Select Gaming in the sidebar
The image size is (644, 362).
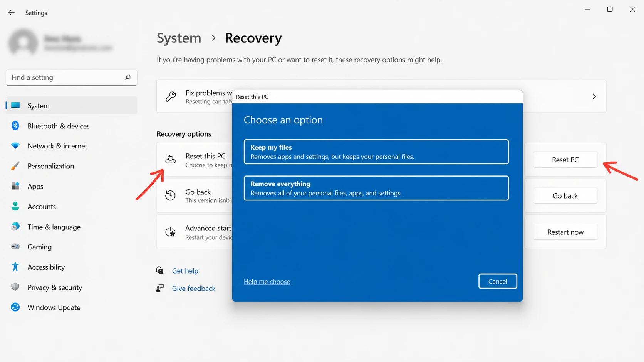(72, 247)
